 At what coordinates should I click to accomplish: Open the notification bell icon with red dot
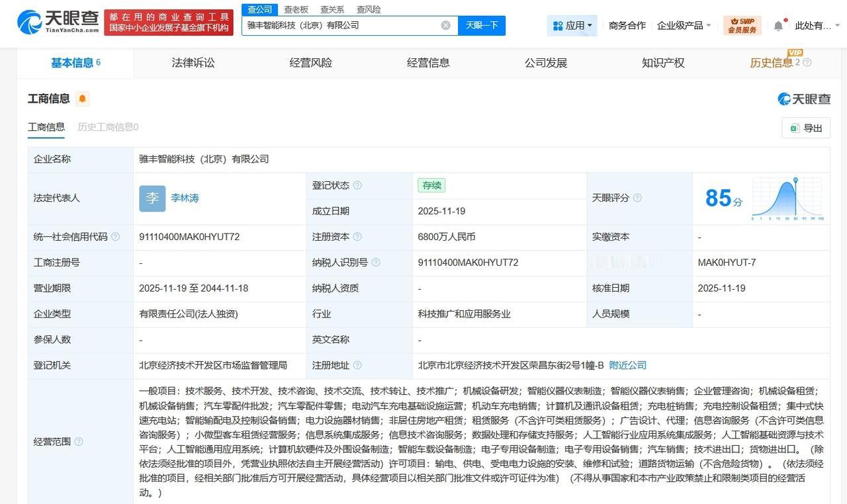point(778,24)
